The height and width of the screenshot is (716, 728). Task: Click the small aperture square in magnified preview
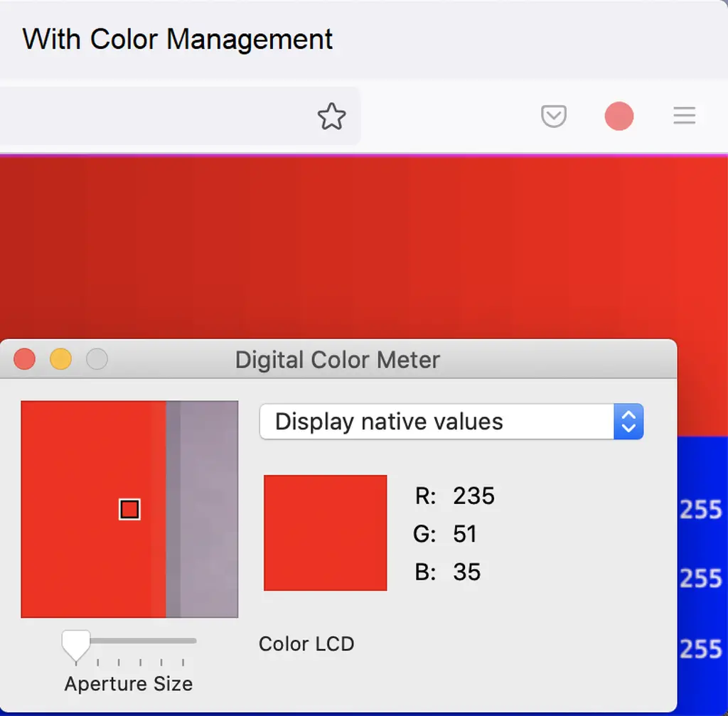point(129,509)
